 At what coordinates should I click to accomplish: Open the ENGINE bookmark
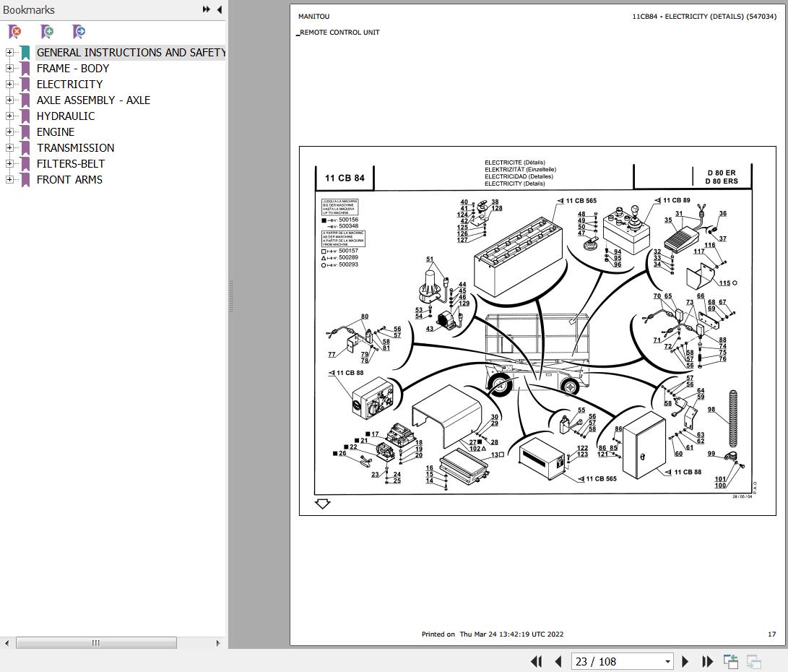56,132
